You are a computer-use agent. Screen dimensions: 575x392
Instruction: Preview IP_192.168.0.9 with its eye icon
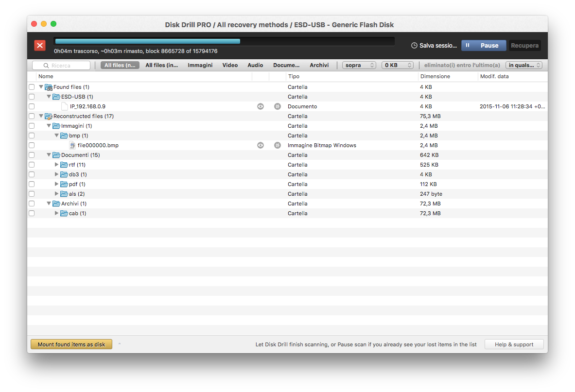pos(261,106)
